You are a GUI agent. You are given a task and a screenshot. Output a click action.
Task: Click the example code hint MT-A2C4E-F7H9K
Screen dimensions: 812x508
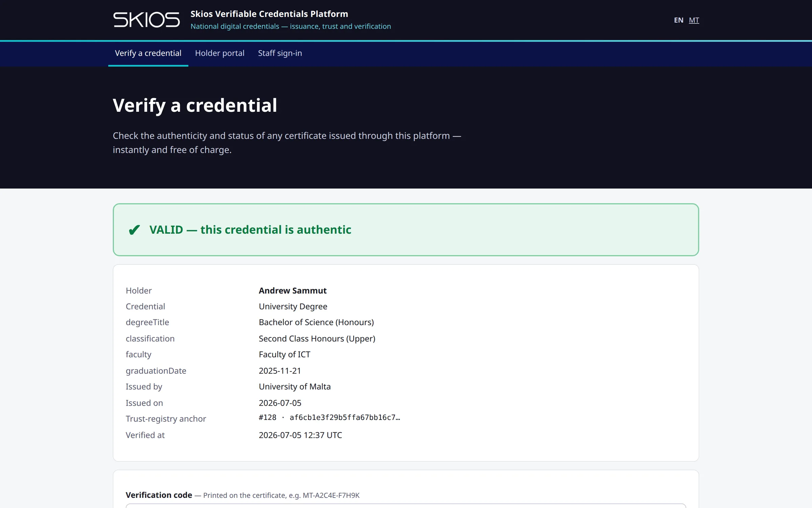331,495
